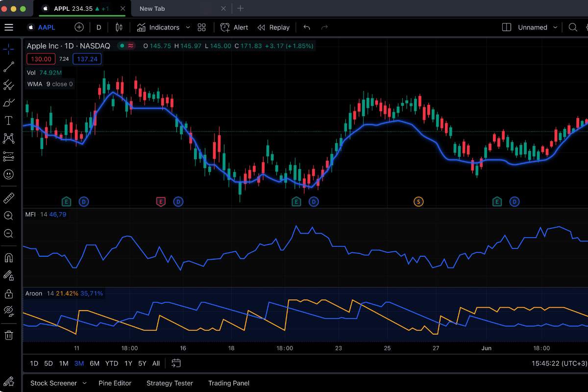This screenshot has width=588, height=392.
Task: Select the brush drawing tool
Action: coord(8,102)
